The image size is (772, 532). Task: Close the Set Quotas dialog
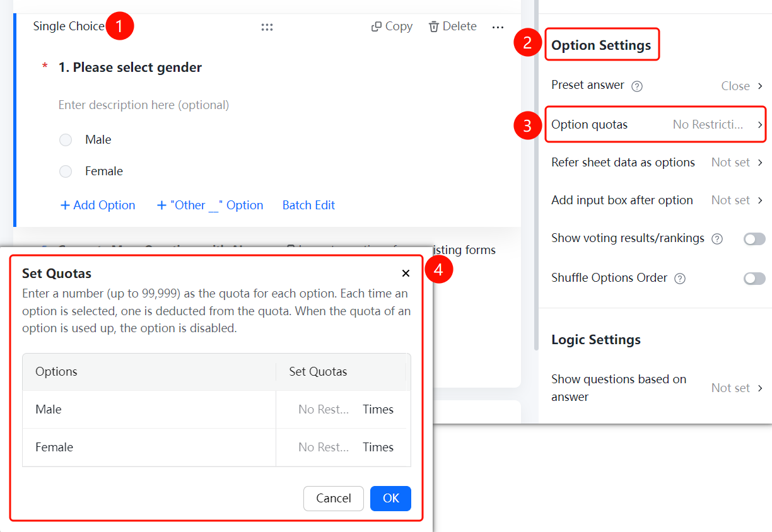click(x=406, y=273)
